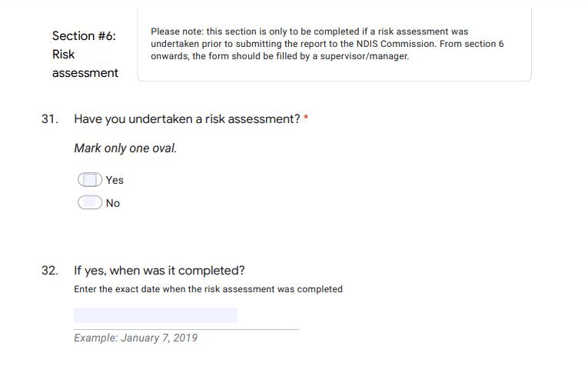Click the word 'assessment' in the section heading
588x373 pixels.
coord(85,73)
